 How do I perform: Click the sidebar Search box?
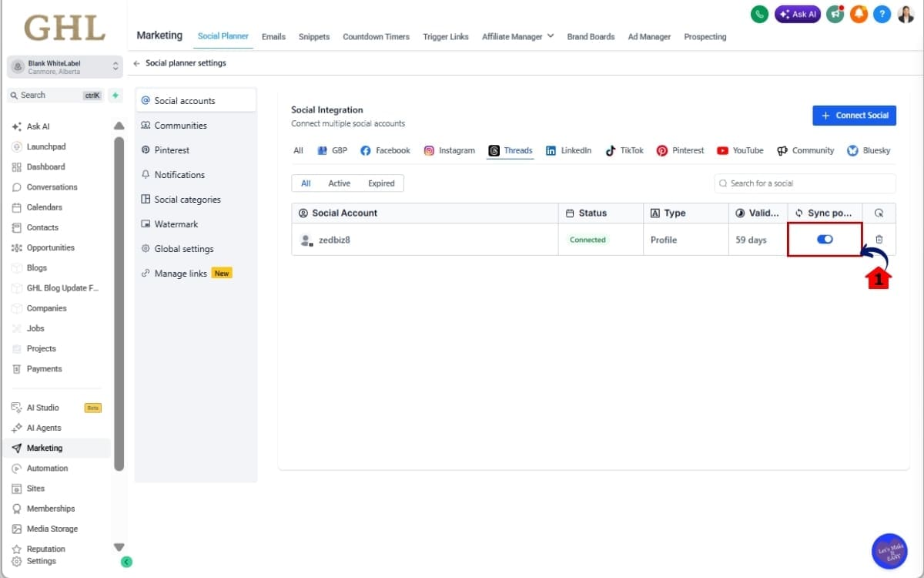55,96
